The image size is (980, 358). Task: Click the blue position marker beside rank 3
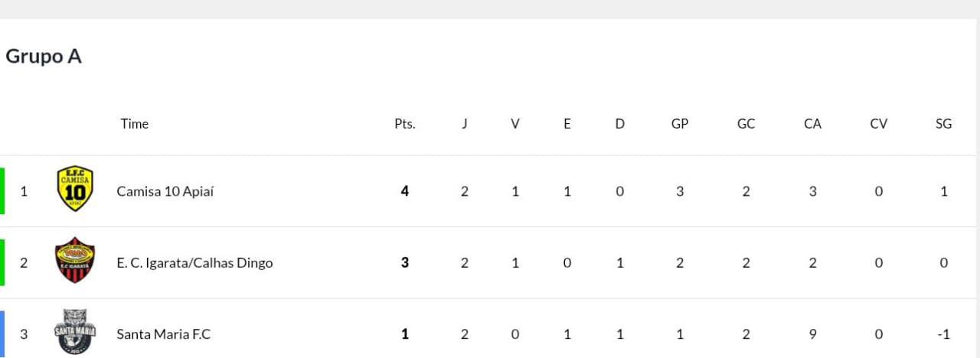[2, 334]
